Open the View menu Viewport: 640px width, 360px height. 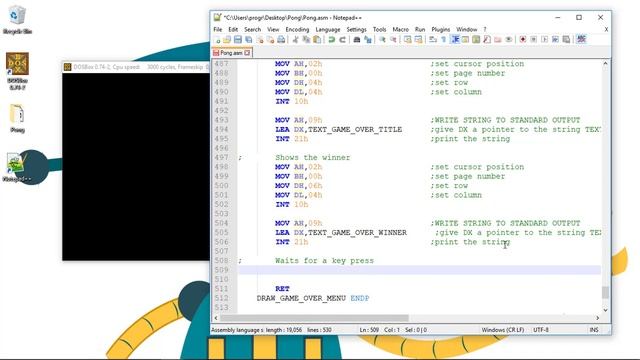click(x=273, y=29)
